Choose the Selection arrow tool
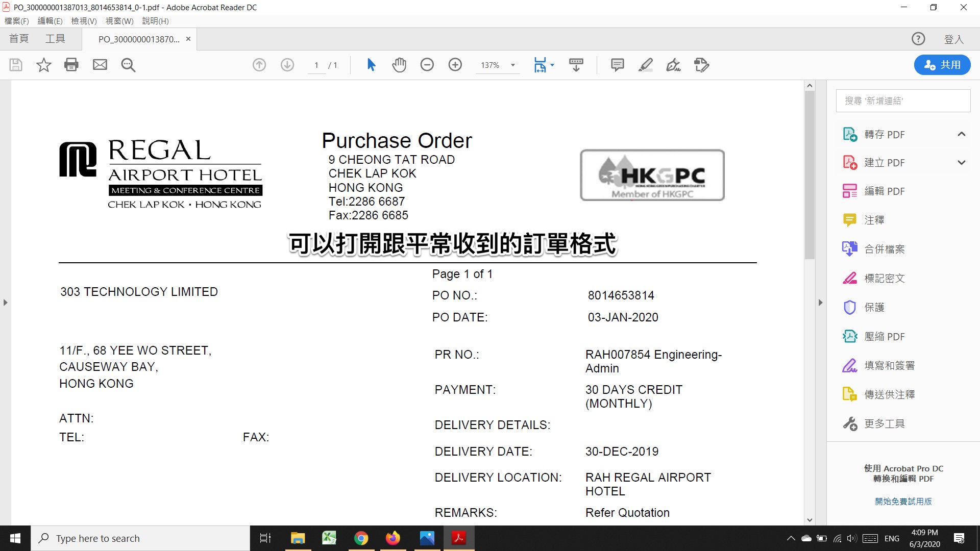 [x=371, y=65]
